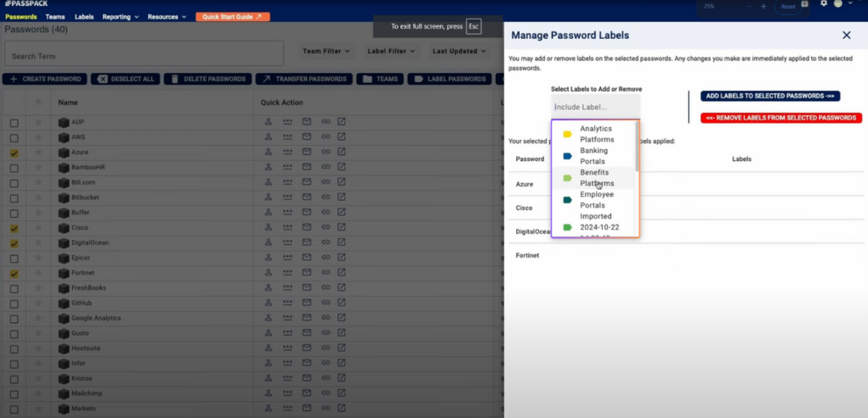Open settings via the gear icon
Screen dimensions: 868x418
pyautogui.click(x=824, y=3)
